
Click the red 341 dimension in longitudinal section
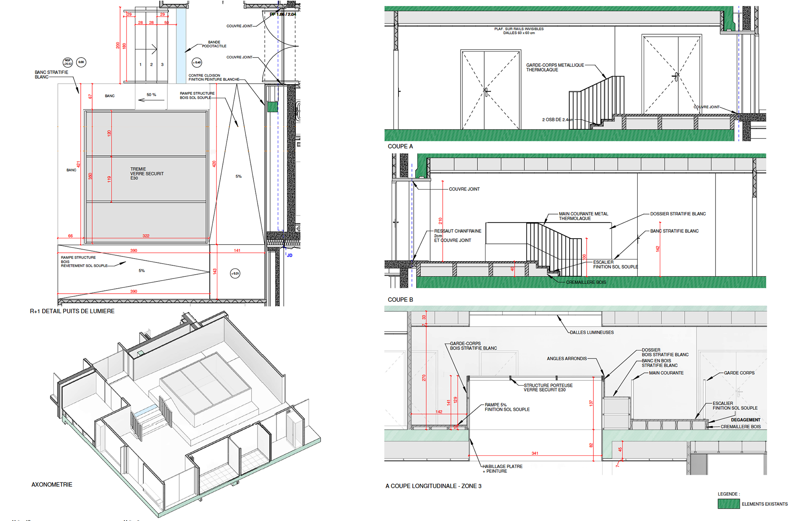tap(535, 453)
